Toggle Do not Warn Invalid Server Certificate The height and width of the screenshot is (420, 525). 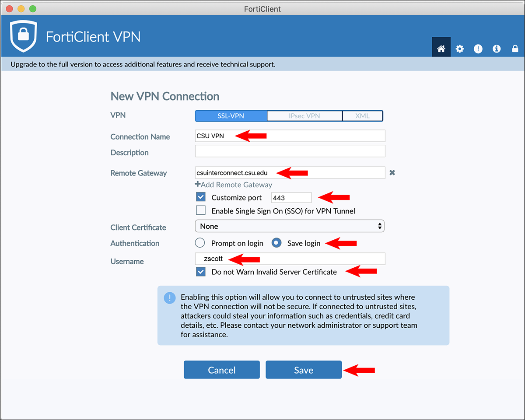coord(201,272)
